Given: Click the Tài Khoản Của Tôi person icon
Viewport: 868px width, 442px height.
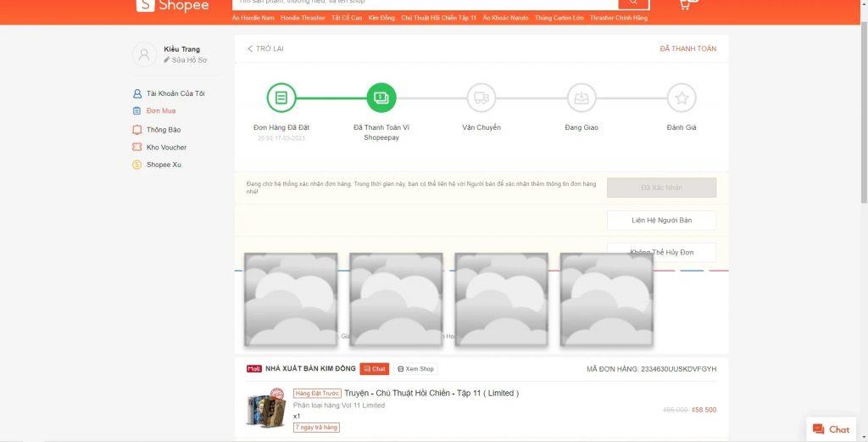Looking at the screenshot, I should point(137,93).
